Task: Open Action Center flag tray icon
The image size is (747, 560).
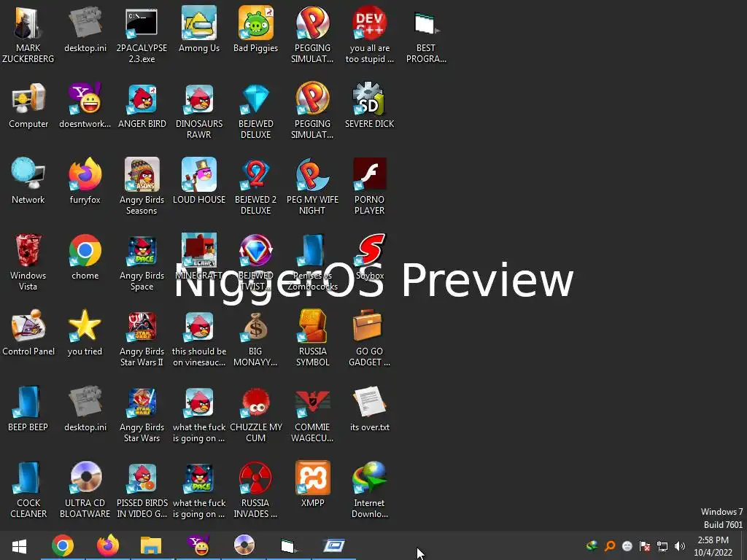Action: (645, 546)
